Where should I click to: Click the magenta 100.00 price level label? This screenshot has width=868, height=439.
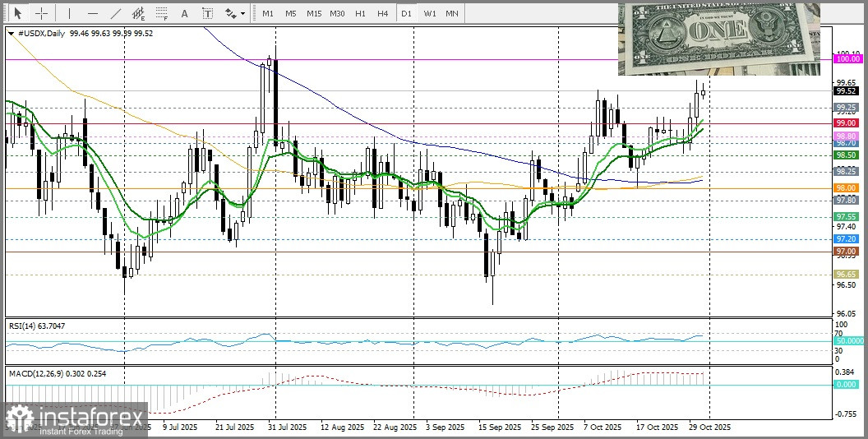tap(846, 59)
